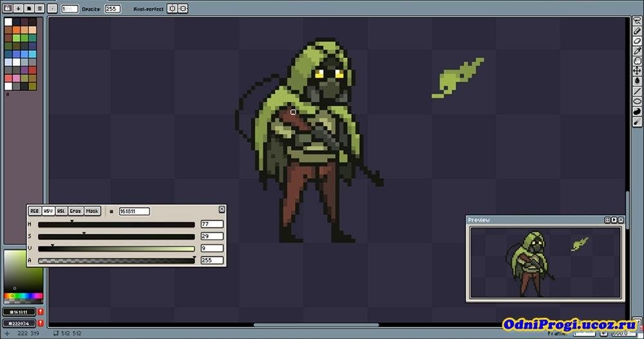The height and width of the screenshot is (339, 644).
Task: Click the brush type button
Action: tap(53, 8)
